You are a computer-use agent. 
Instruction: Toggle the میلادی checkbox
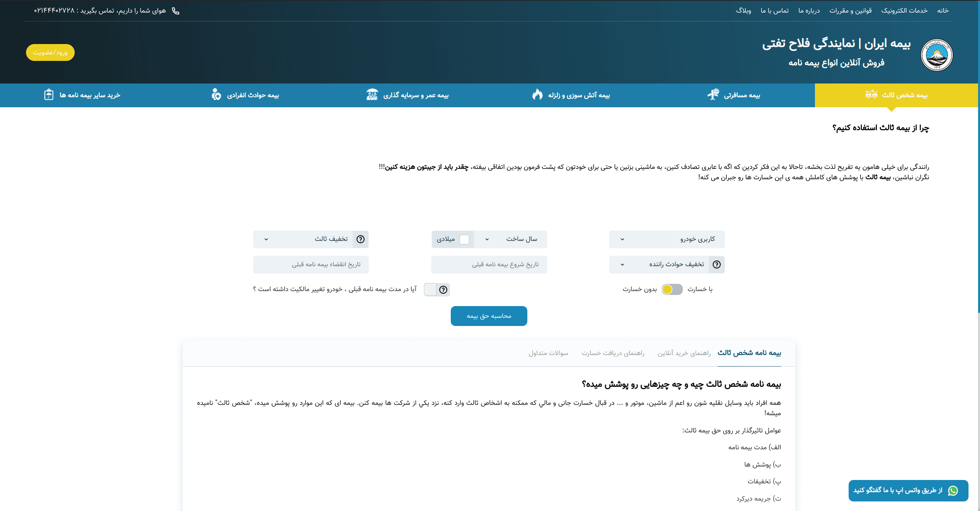464,239
